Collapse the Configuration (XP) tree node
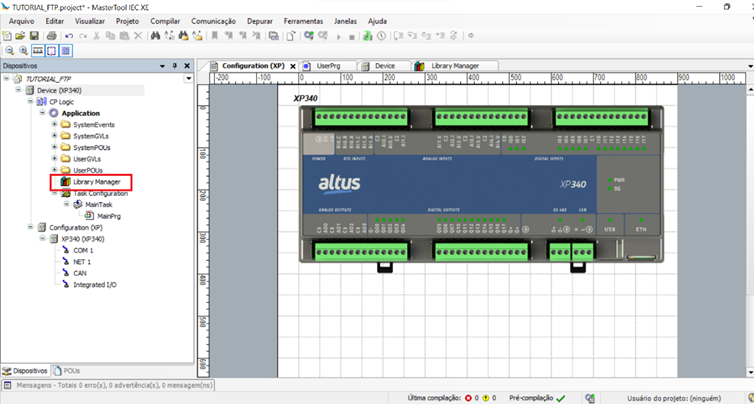 point(30,227)
